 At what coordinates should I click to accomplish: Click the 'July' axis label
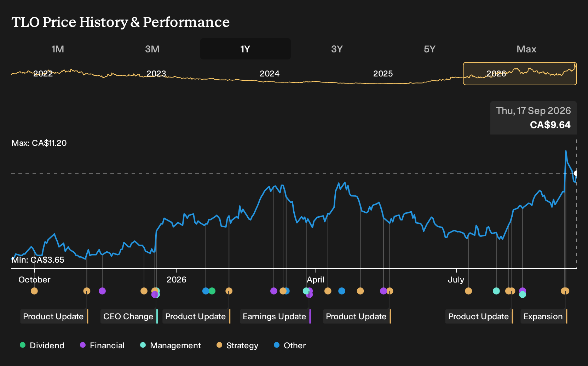[456, 280]
